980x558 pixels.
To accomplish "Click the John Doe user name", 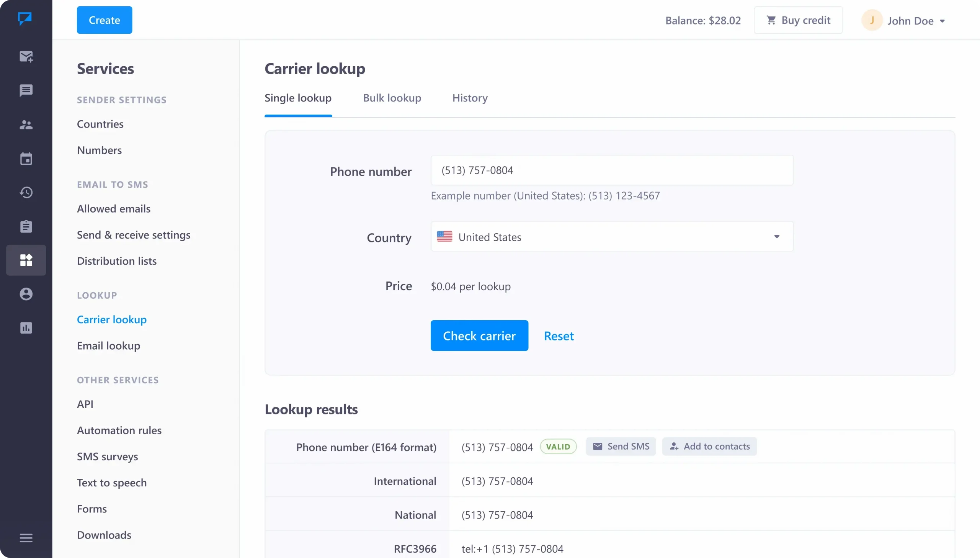I will [910, 21].
